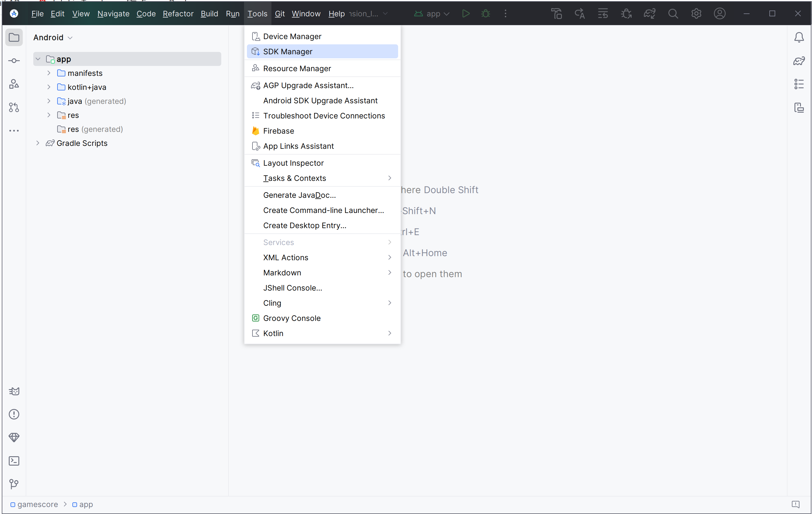Viewport: 812px width, 514px height.
Task: Expand the java (generated) folder
Action: coord(49,101)
